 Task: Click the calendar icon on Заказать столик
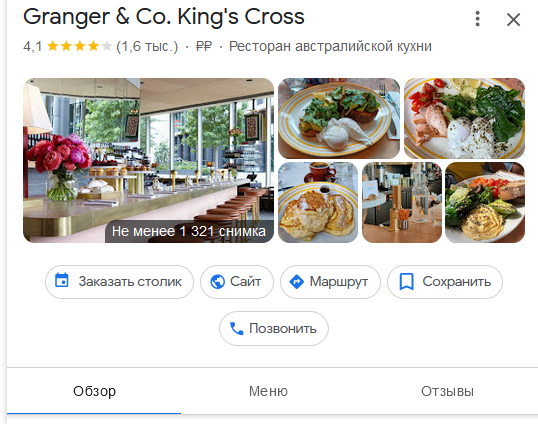click(62, 280)
